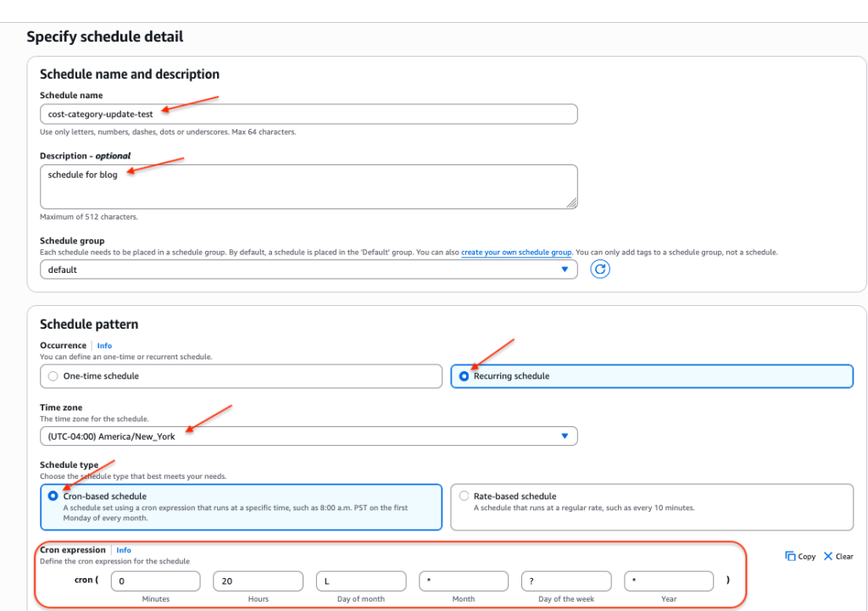Choose the Cron-based schedule option
The height and width of the screenshot is (611, 868).
[x=241, y=507]
